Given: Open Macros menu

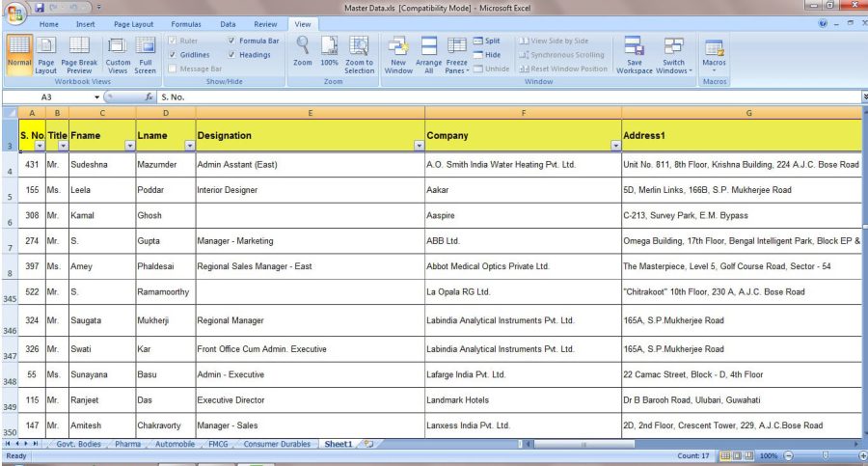Looking at the screenshot, I should [x=714, y=55].
